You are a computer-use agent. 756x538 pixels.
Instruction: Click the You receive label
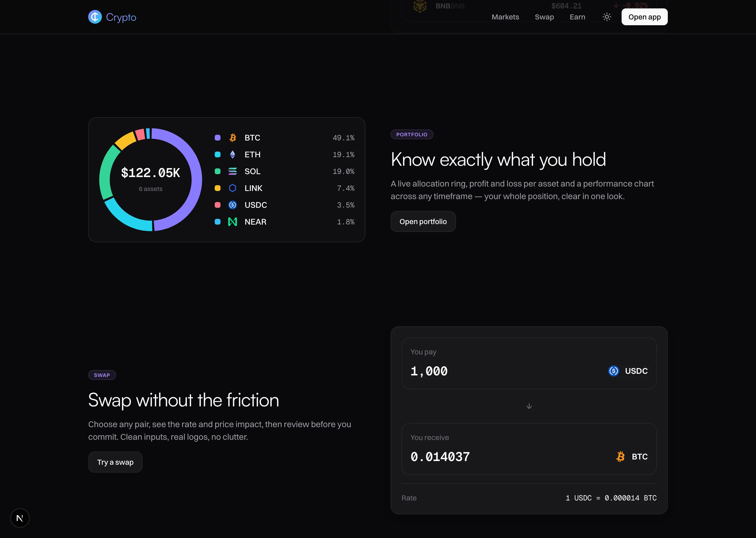click(x=430, y=438)
